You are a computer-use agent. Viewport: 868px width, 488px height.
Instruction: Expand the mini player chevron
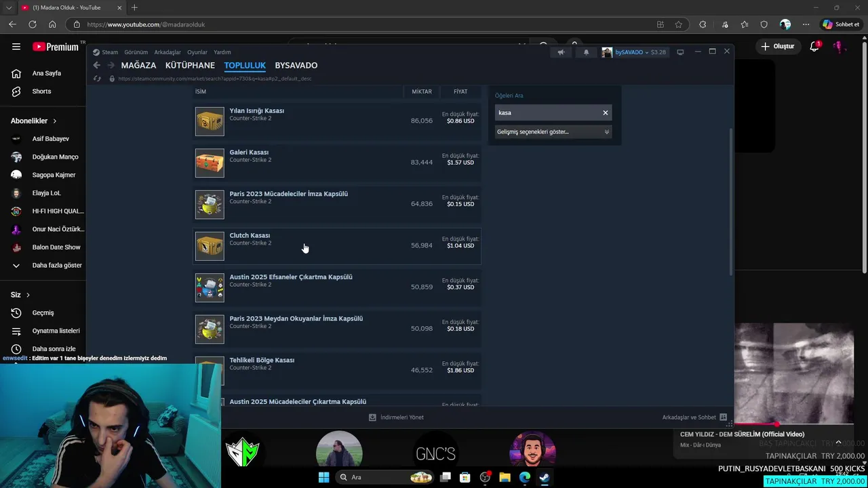click(x=838, y=442)
